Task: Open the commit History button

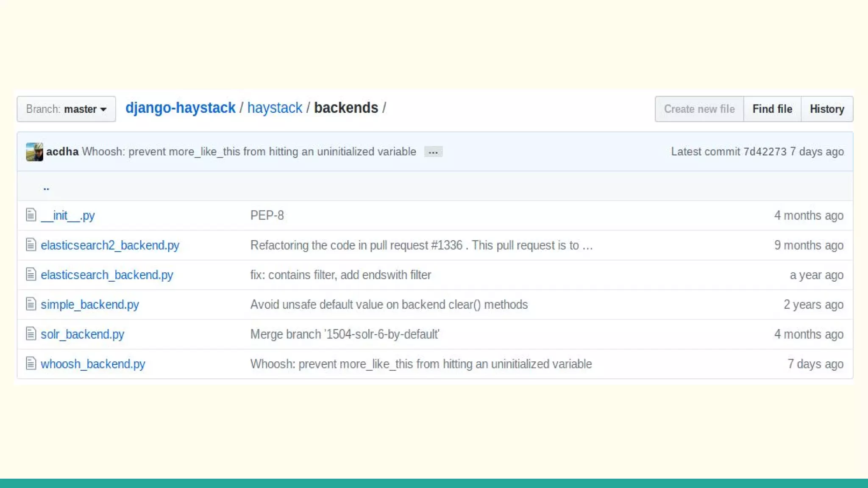Action: tap(826, 109)
